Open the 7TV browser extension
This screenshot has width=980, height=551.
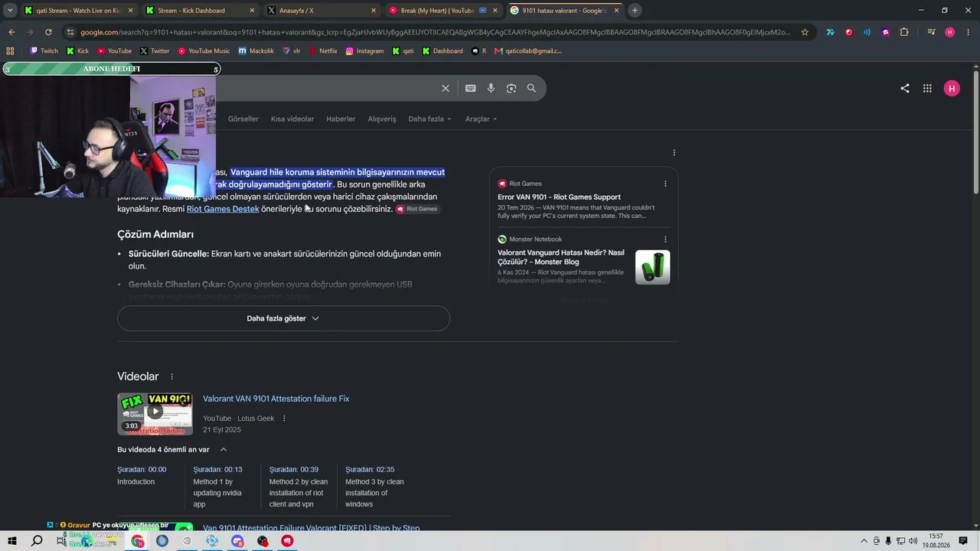(830, 32)
